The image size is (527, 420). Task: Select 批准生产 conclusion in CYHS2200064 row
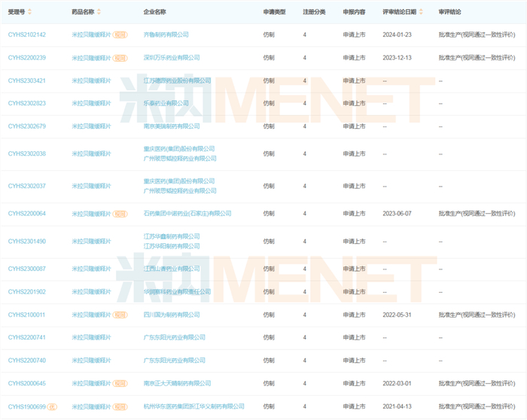tap(477, 213)
